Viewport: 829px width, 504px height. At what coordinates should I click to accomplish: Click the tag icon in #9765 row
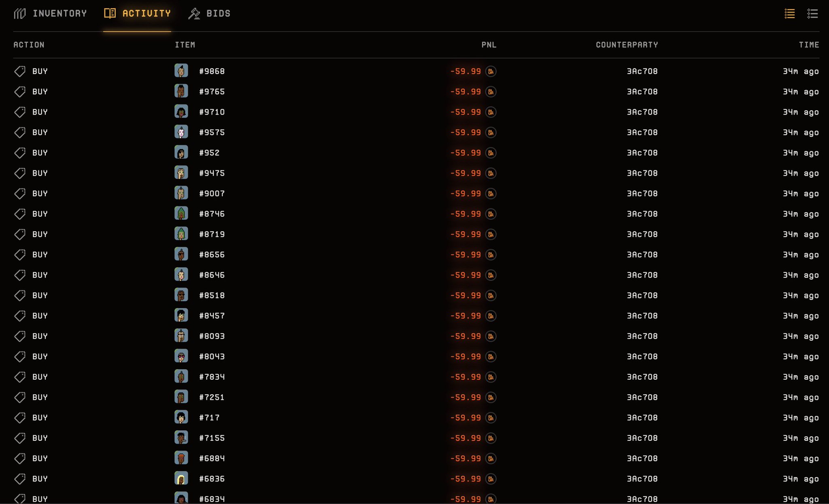point(20,91)
